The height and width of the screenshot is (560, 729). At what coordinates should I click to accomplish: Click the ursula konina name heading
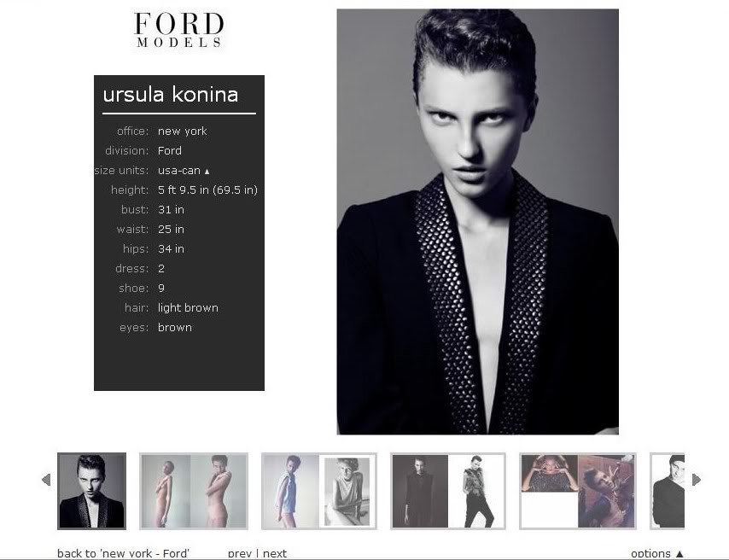point(171,95)
